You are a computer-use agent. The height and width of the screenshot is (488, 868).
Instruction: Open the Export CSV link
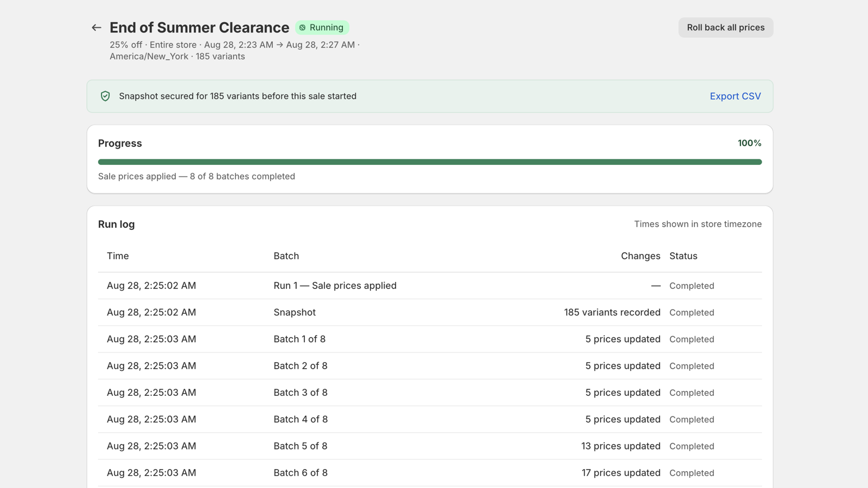735,96
